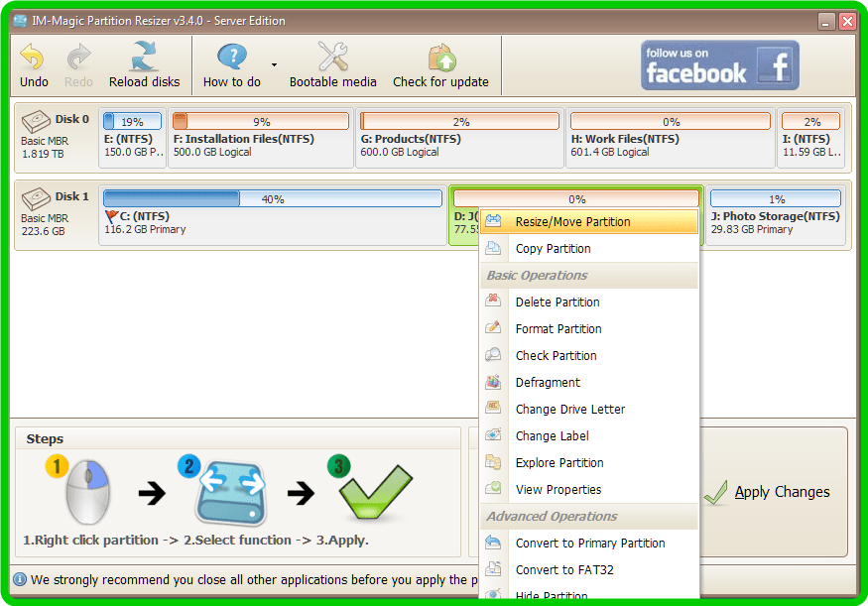The width and height of the screenshot is (868, 606).
Task: Click the '1.Right click partition' instruction text
Action: 90,541
